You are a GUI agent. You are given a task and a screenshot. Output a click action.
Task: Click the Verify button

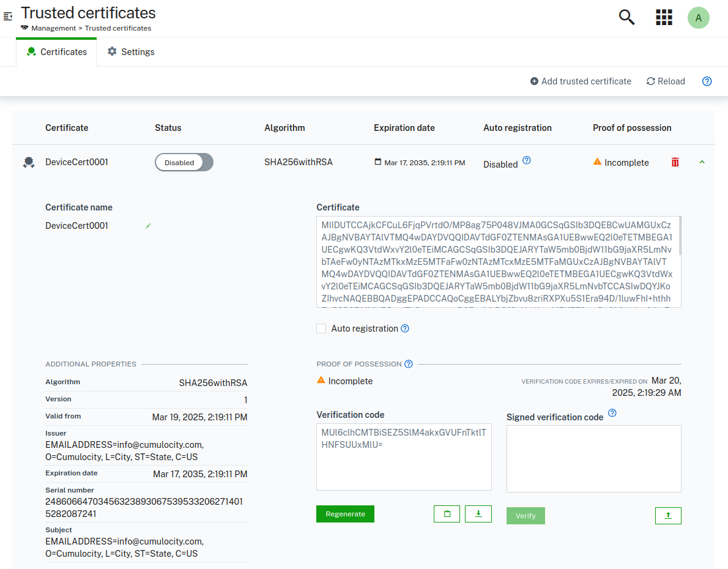pyautogui.click(x=525, y=515)
